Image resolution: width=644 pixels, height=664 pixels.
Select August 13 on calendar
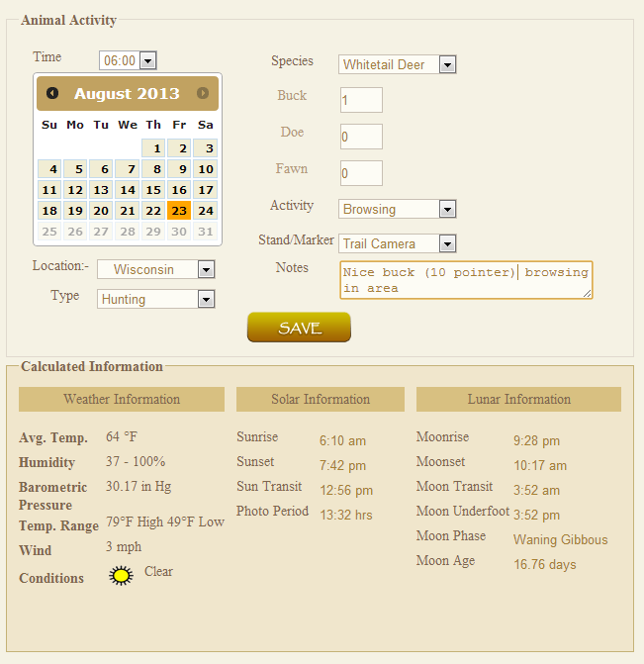[x=101, y=190]
